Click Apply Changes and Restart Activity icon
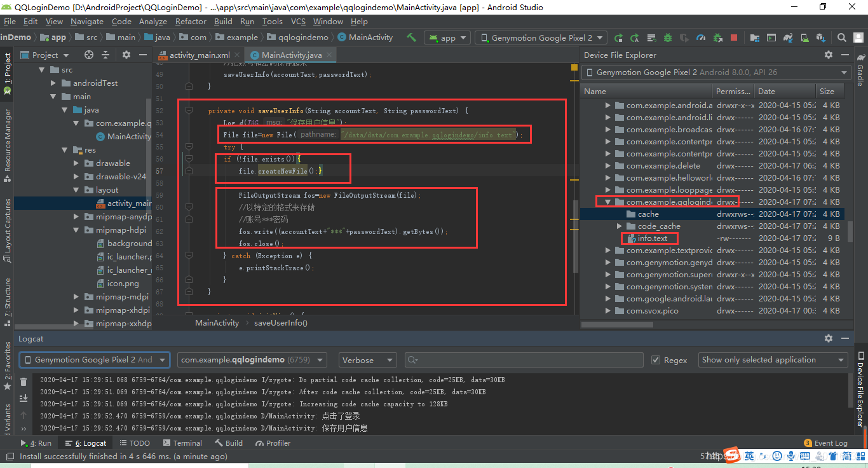 [635, 38]
